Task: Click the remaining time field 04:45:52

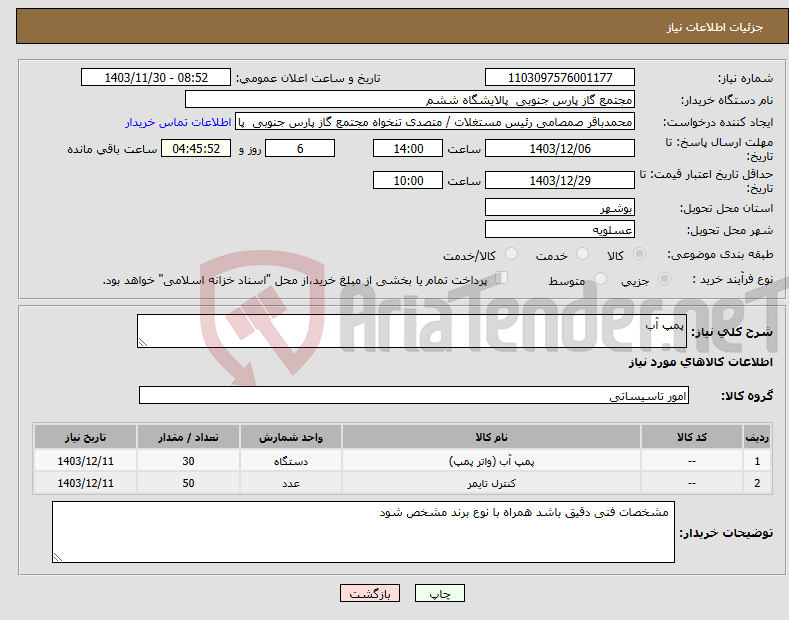Action: click(x=196, y=148)
